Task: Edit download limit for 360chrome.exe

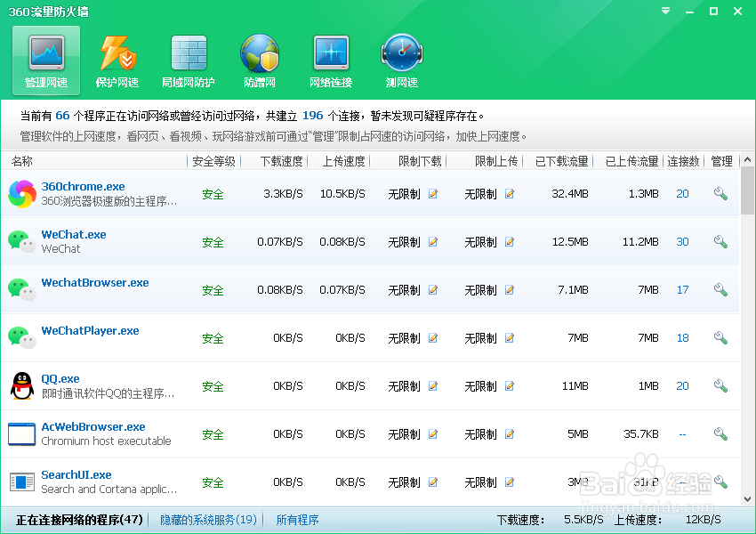Action: coord(433,194)
